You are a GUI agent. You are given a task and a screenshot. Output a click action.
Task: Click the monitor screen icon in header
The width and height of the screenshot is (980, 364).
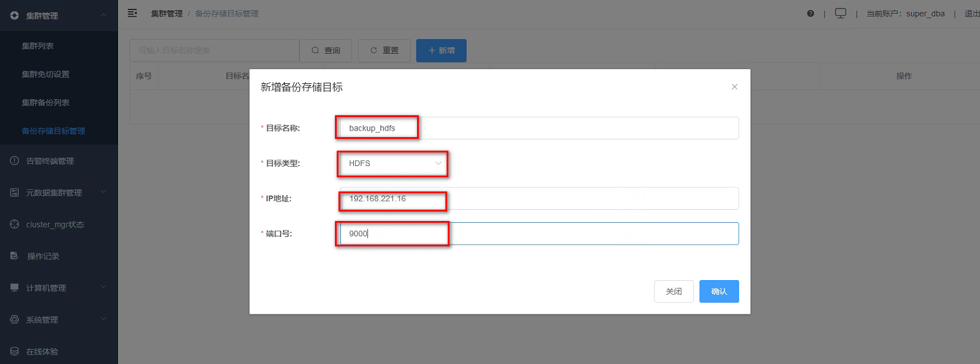[841, 13]
